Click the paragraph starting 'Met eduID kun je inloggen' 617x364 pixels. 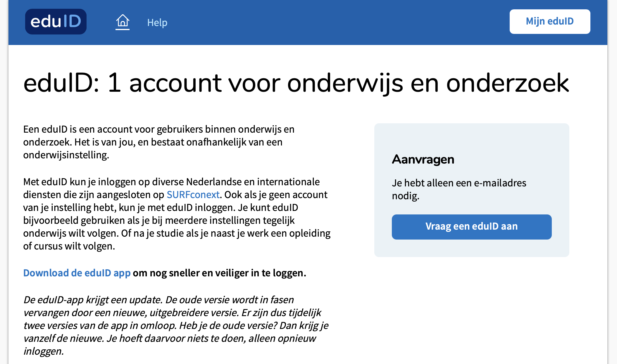click(177, 214)
